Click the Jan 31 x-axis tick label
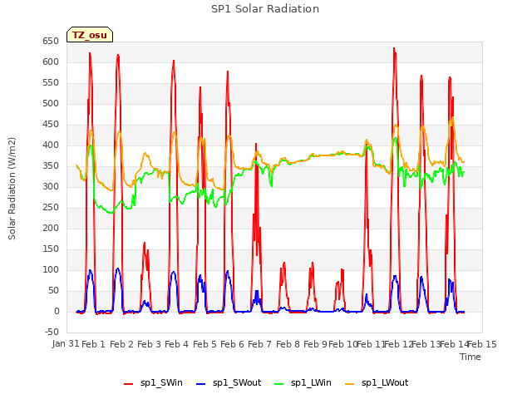Screen dimensions: 532x399 click(x=66, y=343)
